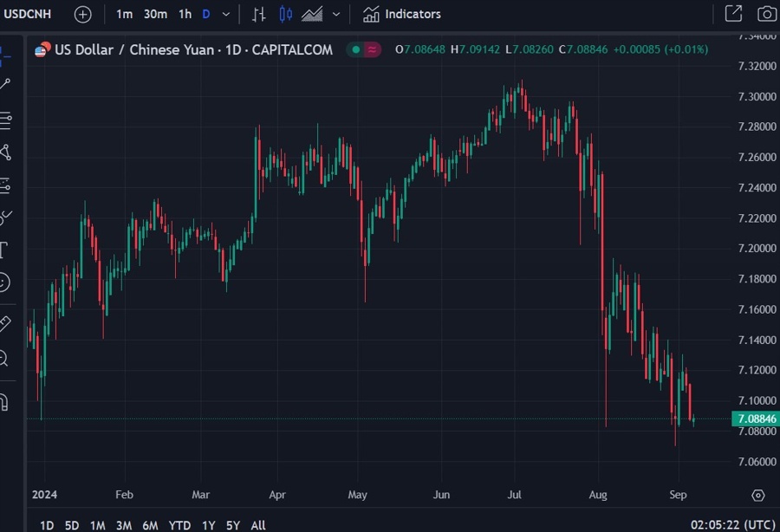The image size is (780, 532).
Task: Switch to the 1D range tab
Action: pos(46,525)
